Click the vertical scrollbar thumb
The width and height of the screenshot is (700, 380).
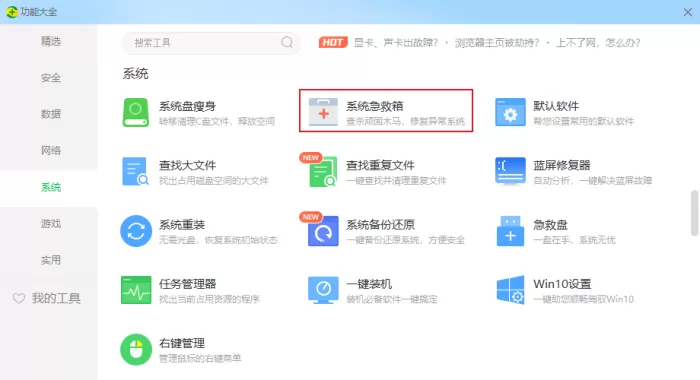coord(694,213)
